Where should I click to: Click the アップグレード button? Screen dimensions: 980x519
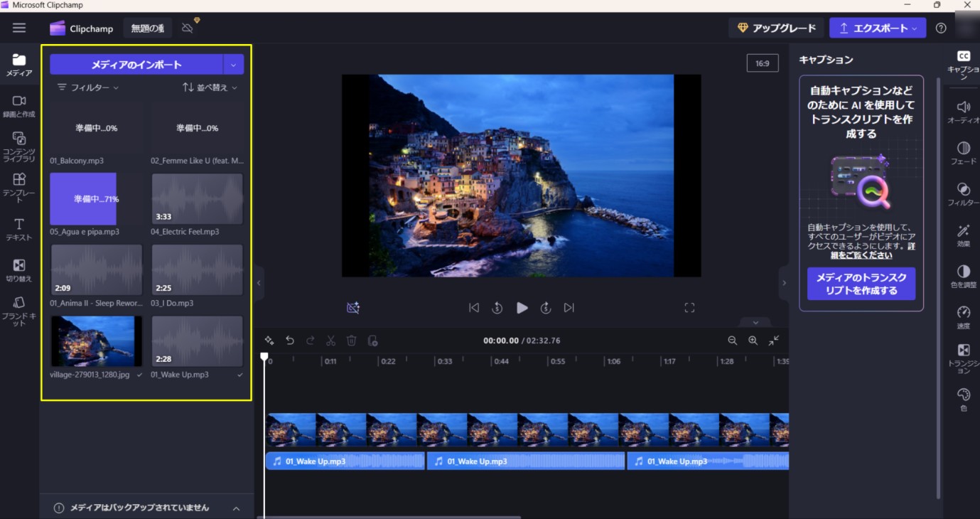pyautogui.click(x=776, y=28)
